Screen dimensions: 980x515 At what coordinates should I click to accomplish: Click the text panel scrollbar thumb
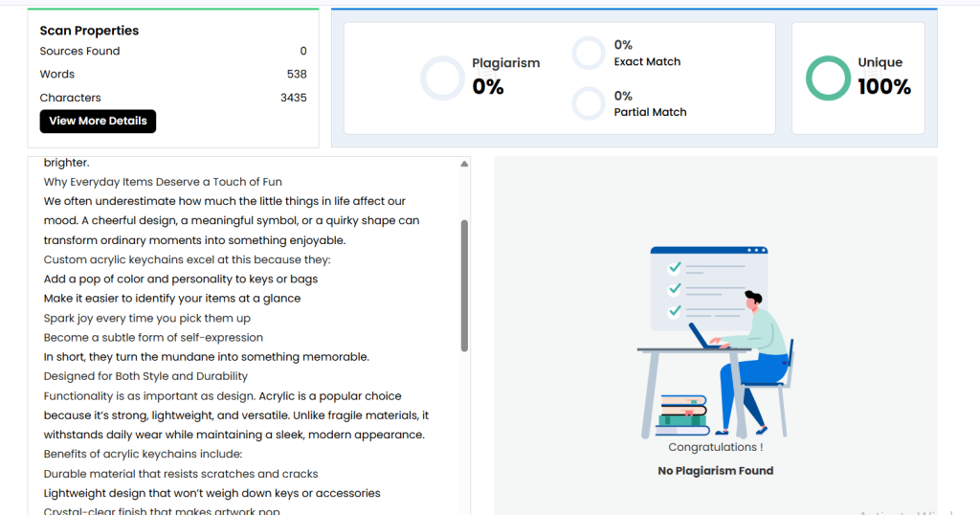pyautogui.click(x=465, y=285)
